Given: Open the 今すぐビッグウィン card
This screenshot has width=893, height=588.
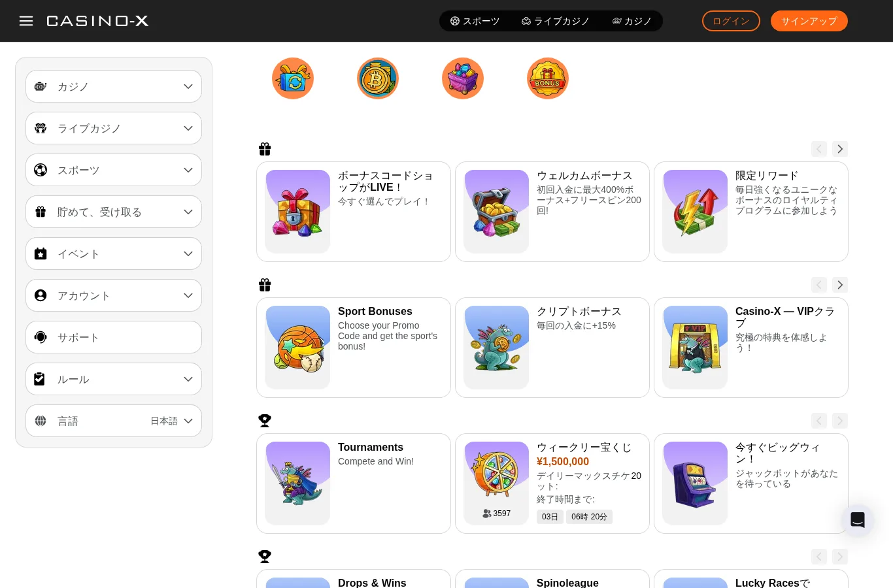Looking at the screenshot, I should click(x=751, y=483).
